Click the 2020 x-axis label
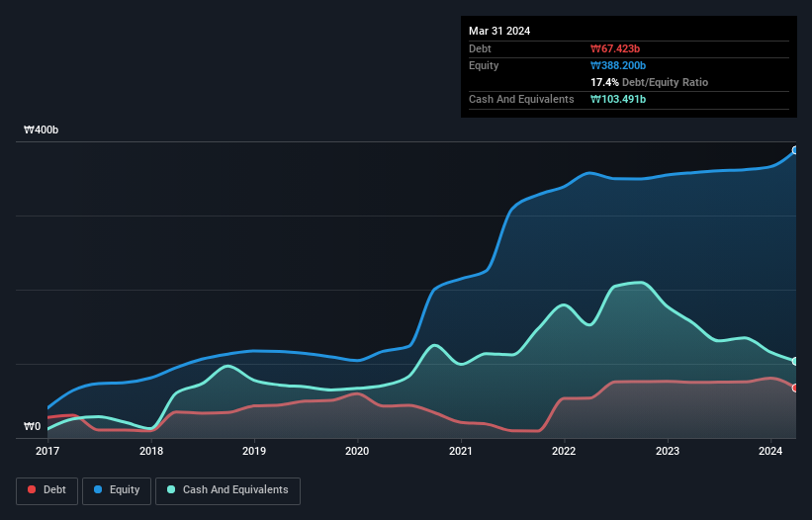The height and width of the screenshot is (520, 812). 357,451
